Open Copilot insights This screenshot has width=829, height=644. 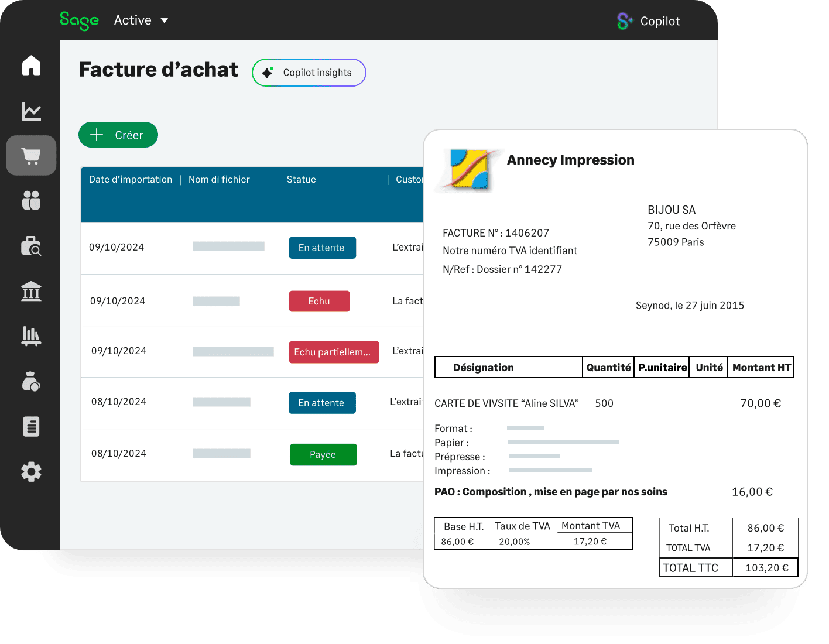[309, 72]
